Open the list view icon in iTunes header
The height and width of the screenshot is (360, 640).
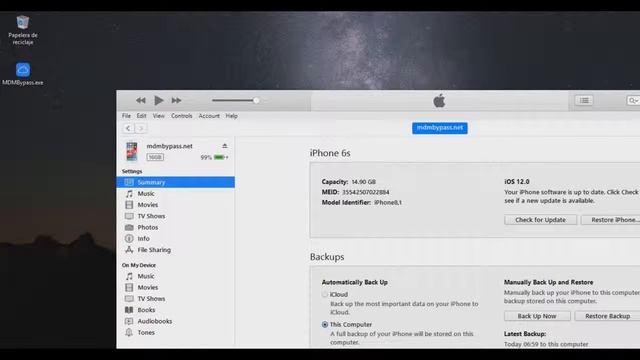click(584, 100)
